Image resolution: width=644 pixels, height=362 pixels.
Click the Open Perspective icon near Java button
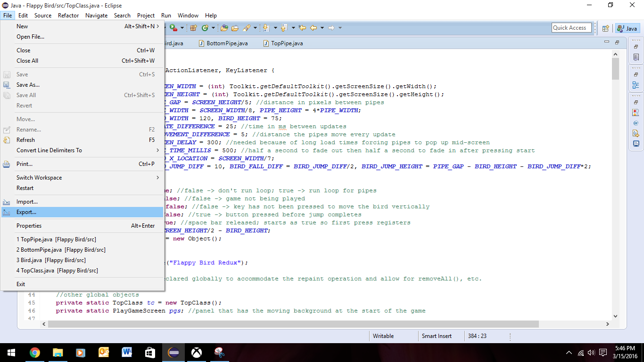[x=606, y=28]
